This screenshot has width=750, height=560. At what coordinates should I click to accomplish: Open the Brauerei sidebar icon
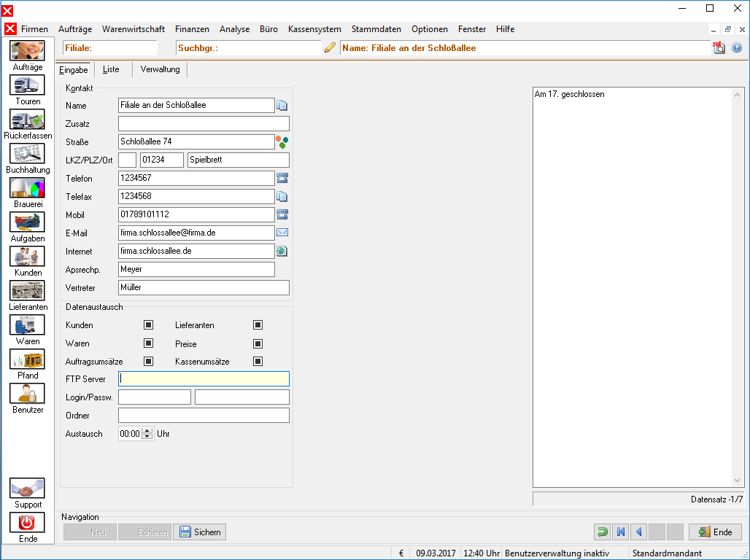coord(27,188)
